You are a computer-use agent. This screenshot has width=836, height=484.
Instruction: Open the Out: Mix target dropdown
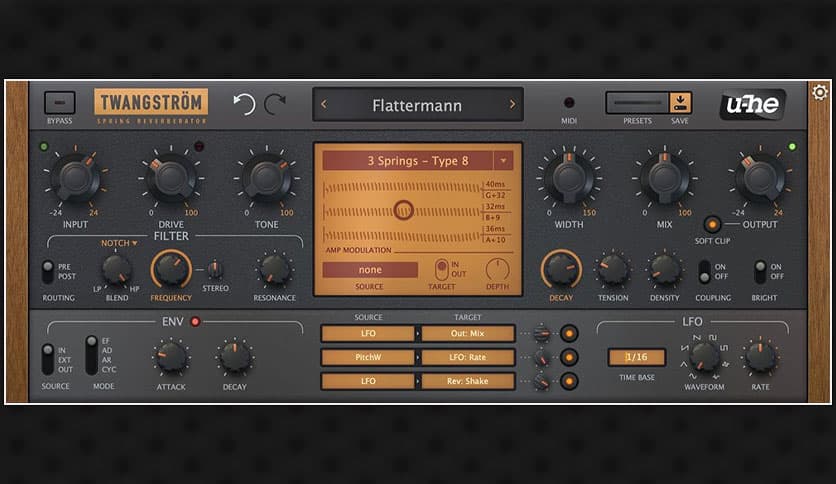(468, 334)
